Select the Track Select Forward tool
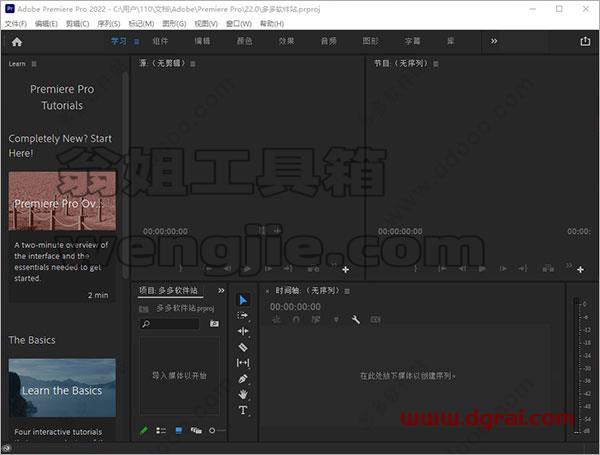 pyautogui.click(x=243, y=316)
